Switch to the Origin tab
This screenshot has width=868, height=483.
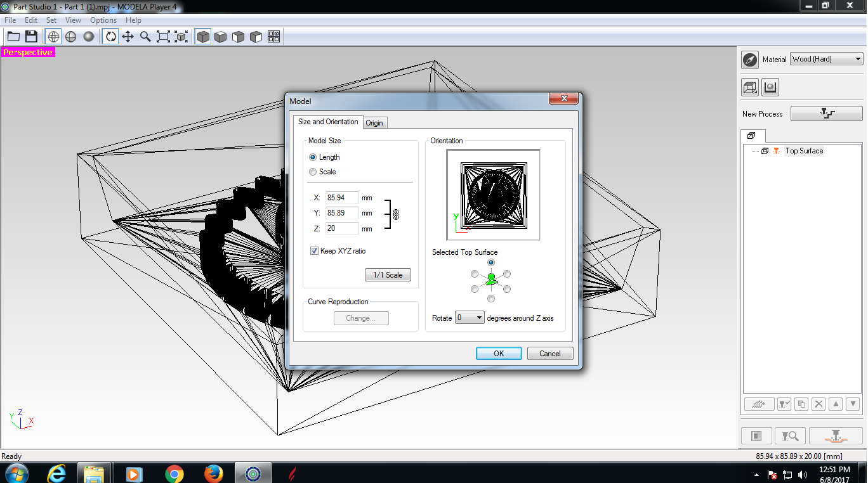tap(374, 122)
